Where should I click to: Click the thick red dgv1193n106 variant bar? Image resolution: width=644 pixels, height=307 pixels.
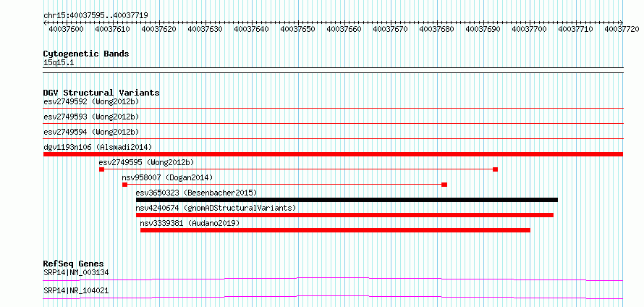pyautogui.click(x=333, y=154)
